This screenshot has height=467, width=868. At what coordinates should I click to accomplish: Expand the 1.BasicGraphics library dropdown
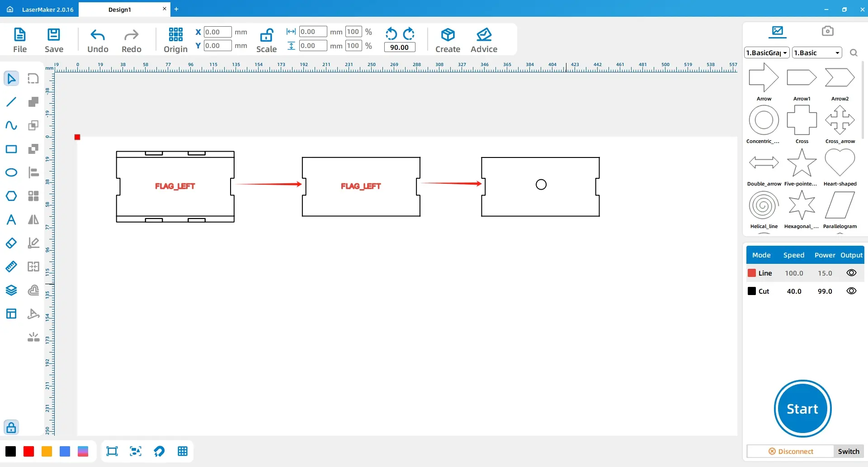point(767,53)
